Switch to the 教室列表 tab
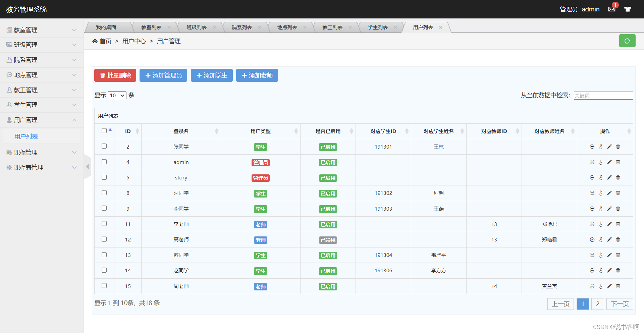 click(151, 27)
